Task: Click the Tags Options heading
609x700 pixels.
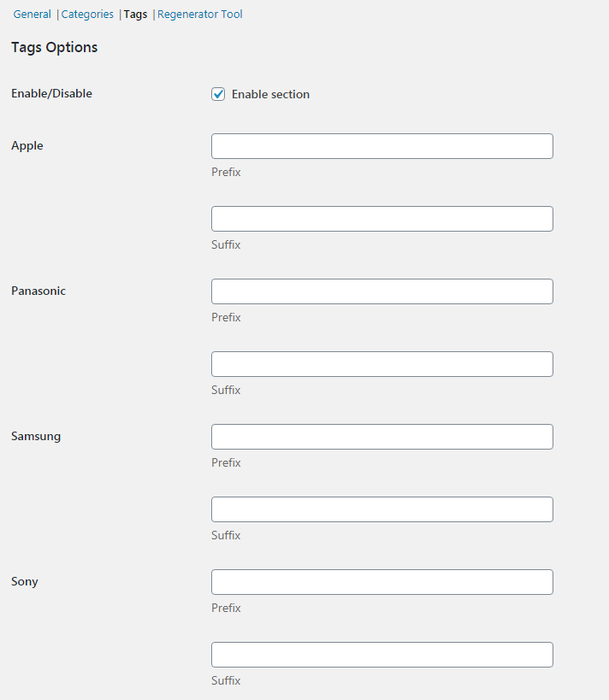Action: coord(54,47)
